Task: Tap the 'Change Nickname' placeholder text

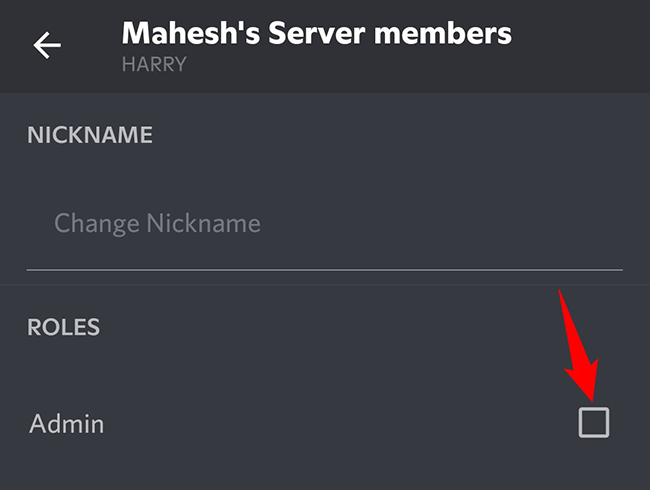Action: point(157,223)
